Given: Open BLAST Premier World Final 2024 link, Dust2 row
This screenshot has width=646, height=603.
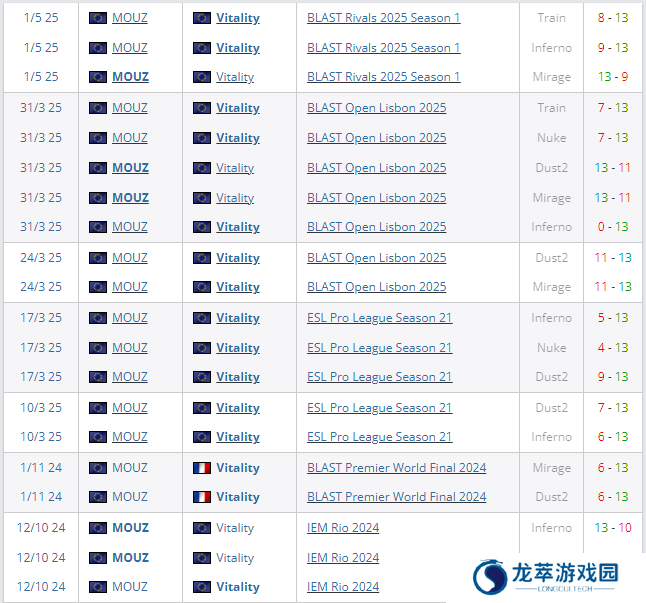Looking at the screenshot, I should (396, 497).
